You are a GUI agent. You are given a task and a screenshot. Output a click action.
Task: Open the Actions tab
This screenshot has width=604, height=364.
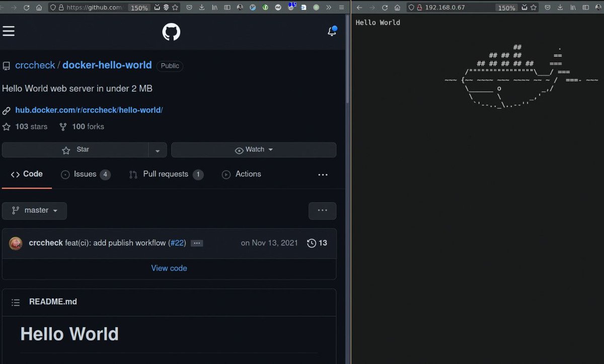click(242, 174)
